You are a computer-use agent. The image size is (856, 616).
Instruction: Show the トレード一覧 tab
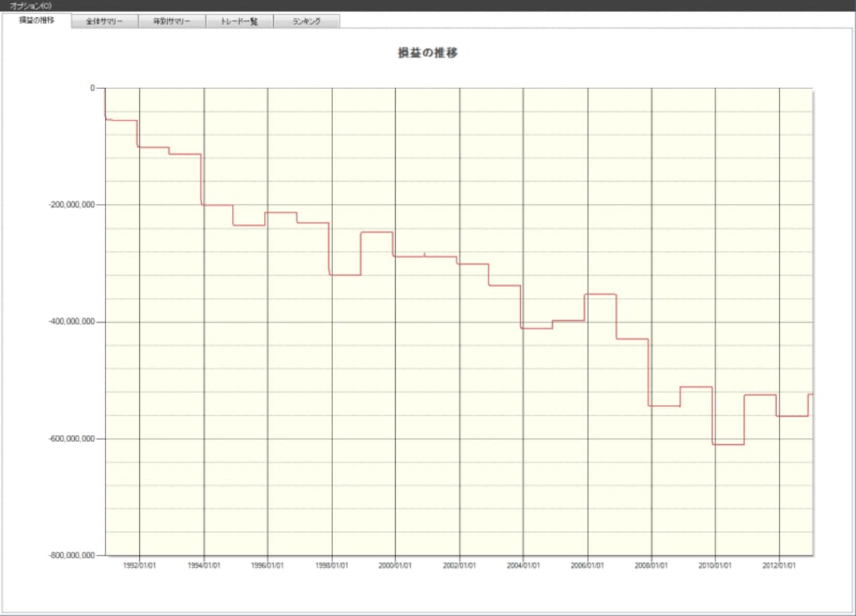click(239, 21)
